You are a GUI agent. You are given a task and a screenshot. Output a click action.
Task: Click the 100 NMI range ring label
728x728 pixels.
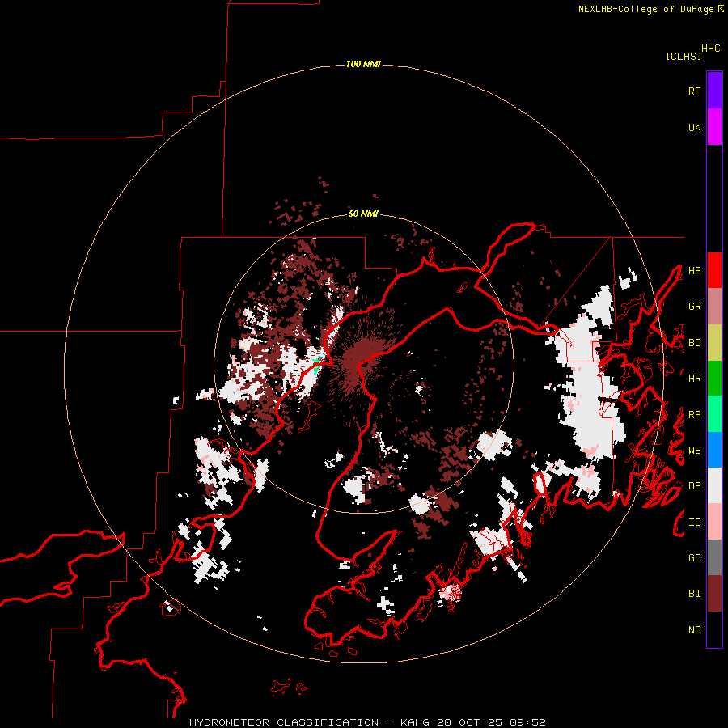[x=363, y=64]
